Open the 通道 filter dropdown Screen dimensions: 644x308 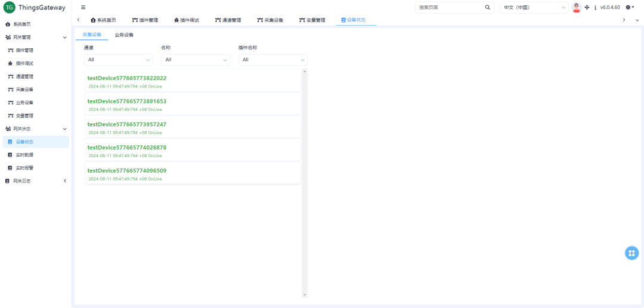[x=118, y=60]
